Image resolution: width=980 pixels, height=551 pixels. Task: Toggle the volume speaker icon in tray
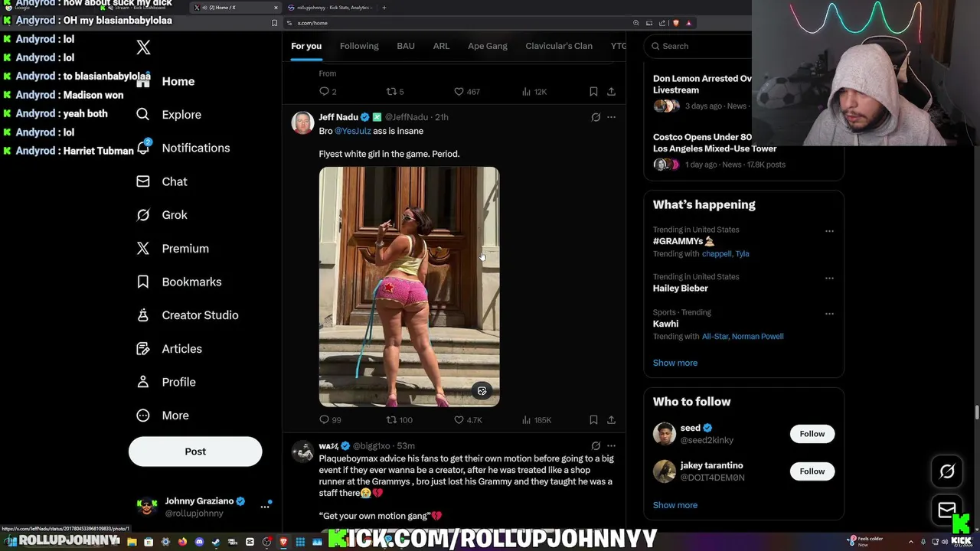pyautogui.click(x=945, y=542)
